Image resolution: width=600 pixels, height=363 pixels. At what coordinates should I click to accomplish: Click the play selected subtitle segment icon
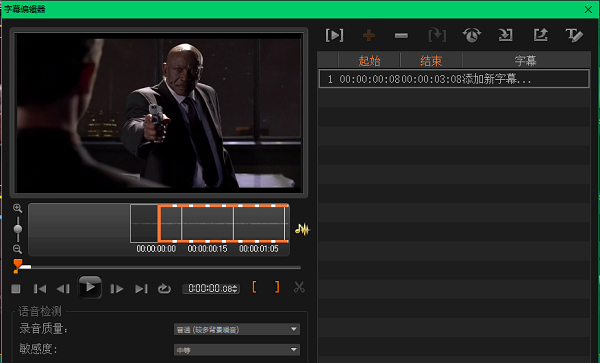pyautogui.click(x=334, y=36)
